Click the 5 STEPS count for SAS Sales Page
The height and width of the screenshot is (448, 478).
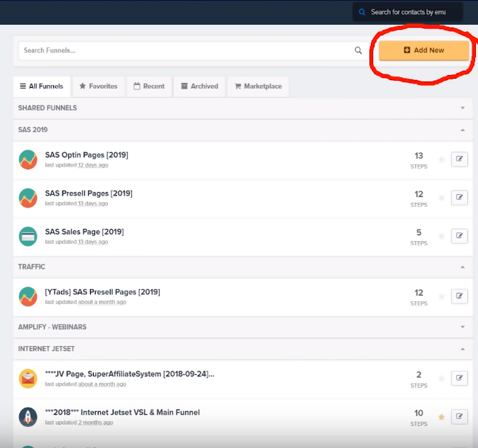419,237
